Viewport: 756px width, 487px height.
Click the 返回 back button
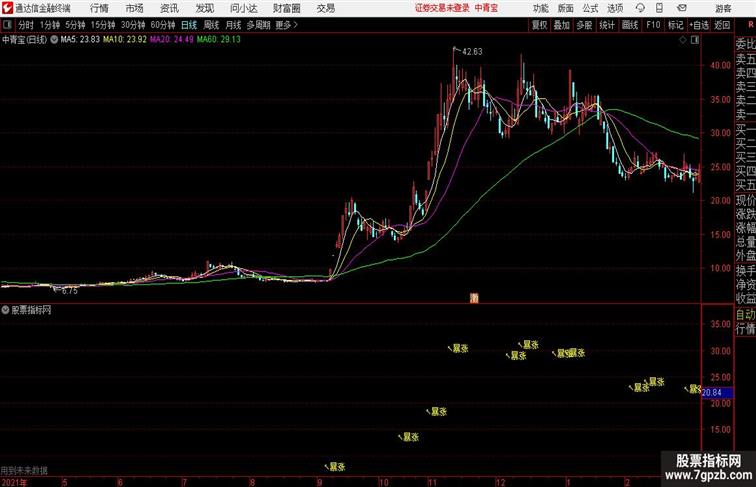pyautogui.click(x=722, y=25)
